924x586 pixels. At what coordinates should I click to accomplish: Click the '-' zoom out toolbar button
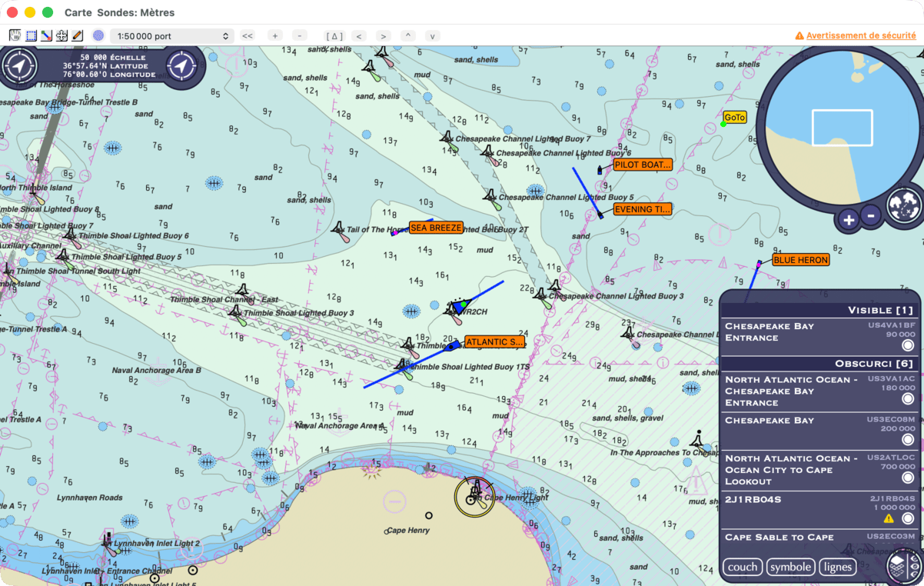click(x=300, y=35)
